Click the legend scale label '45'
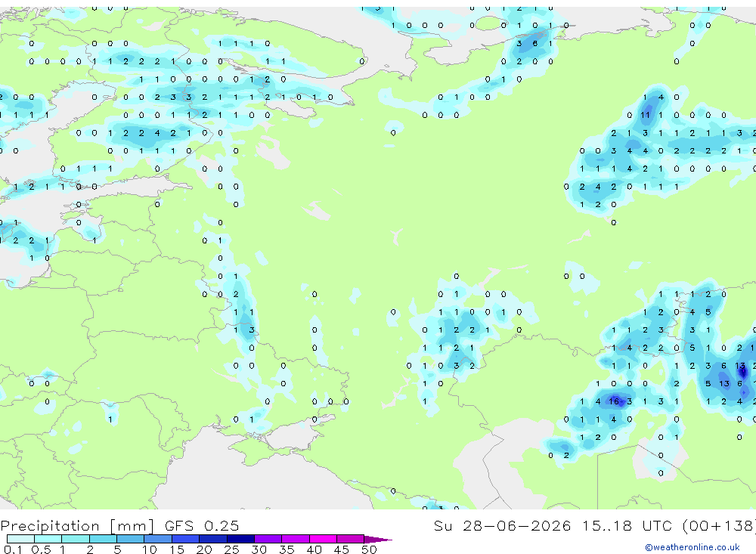 click(342, 549)
